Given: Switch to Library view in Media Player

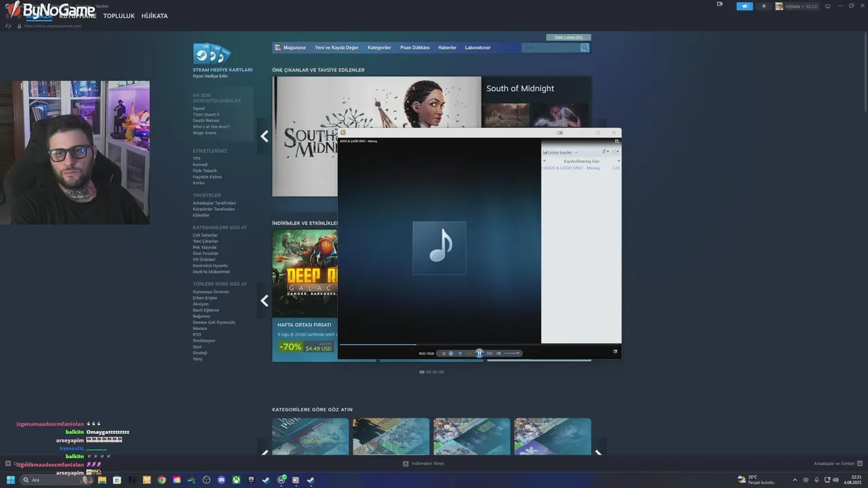Looking at the screenshot, I should point(616,141).
